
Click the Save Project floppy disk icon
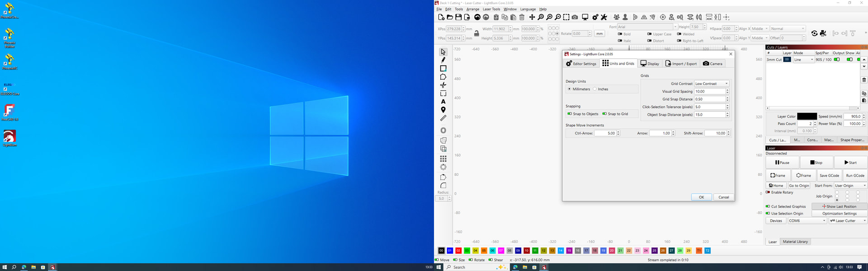(458, 17)
